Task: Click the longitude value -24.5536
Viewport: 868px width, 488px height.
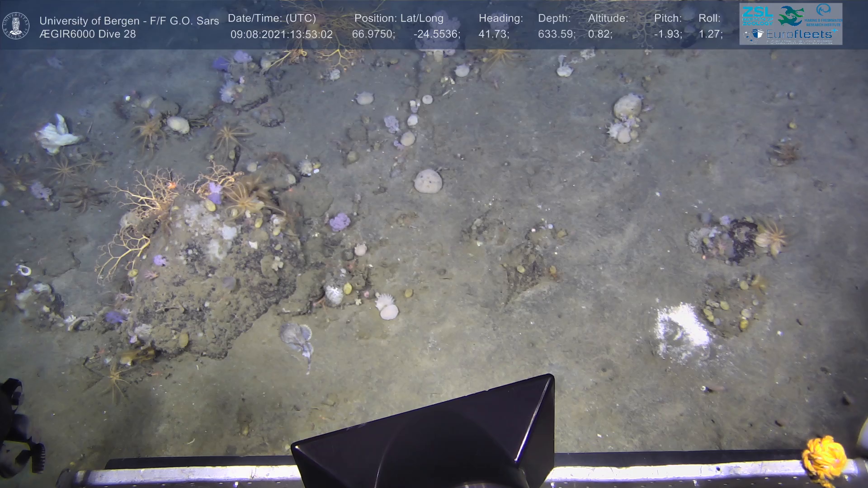Action: (x=436, y=34)
